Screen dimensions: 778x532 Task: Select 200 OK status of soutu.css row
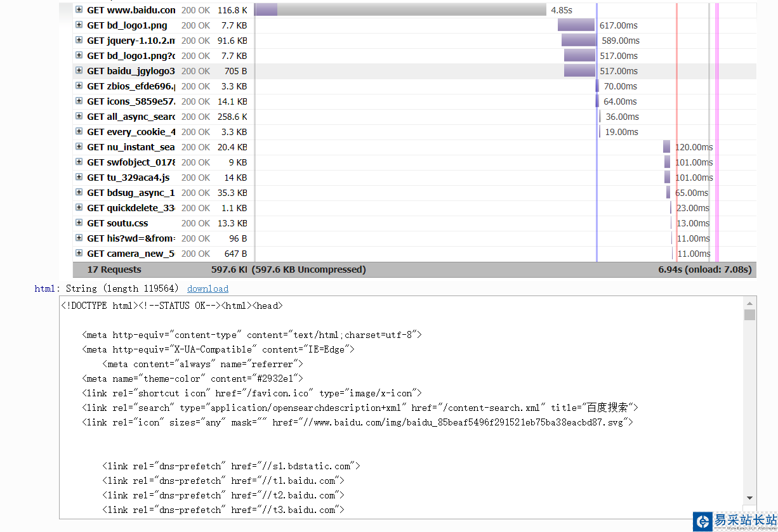[195, 223]
